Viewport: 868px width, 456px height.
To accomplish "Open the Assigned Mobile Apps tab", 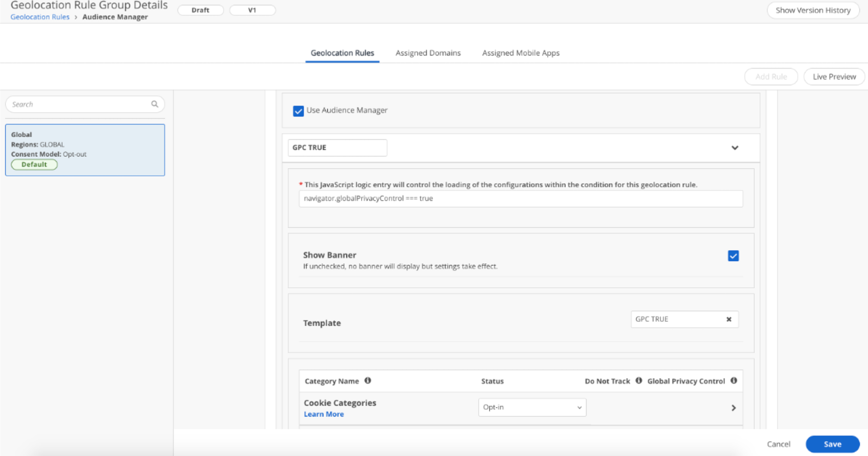I will tap(521, 53).
